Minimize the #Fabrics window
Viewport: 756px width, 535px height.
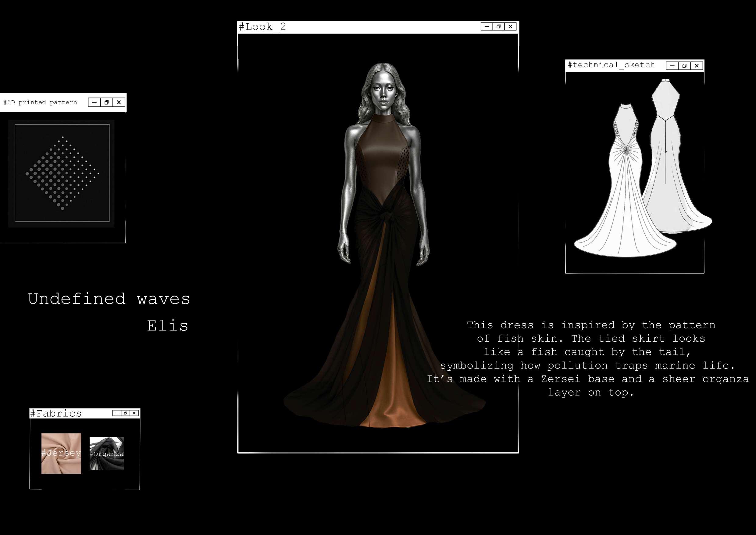point(116,413)
